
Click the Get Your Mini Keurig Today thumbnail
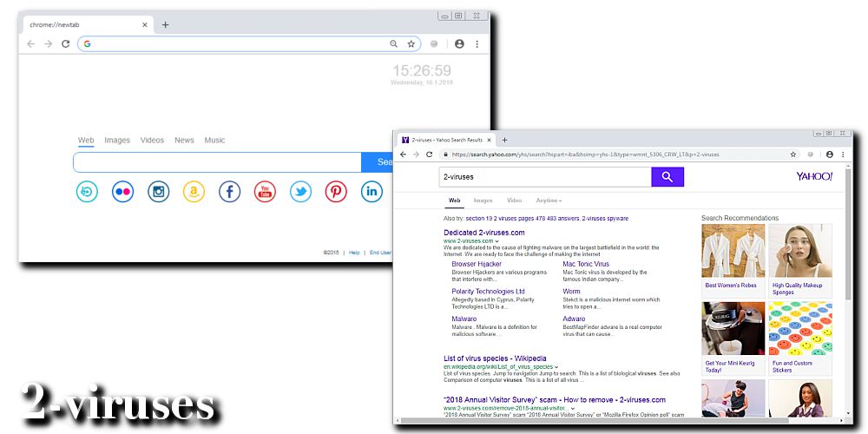coord(733,328)
